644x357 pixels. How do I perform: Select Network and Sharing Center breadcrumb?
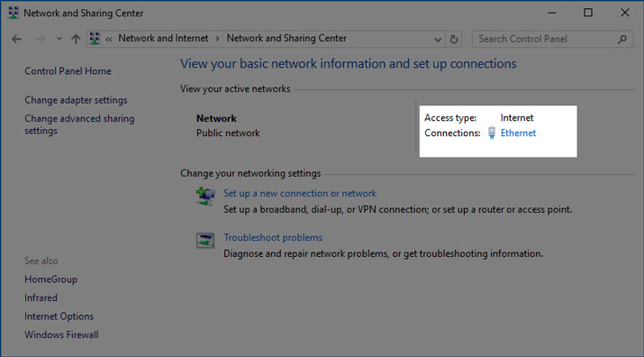pos(286,38)
